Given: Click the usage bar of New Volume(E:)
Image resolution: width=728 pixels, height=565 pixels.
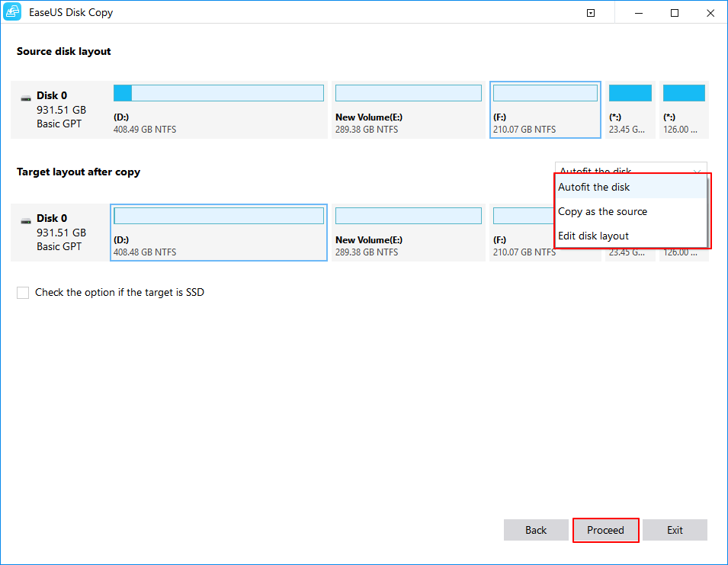Looking at the screenshot, I should 408,92.
